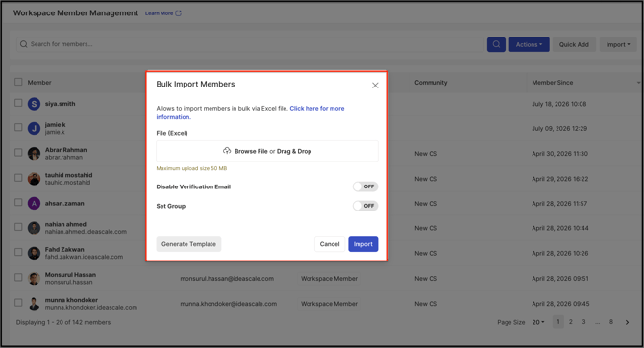Click the cloud upload icon in file box
The height and width of the screenshot is (348, 644).
point(227,151)
